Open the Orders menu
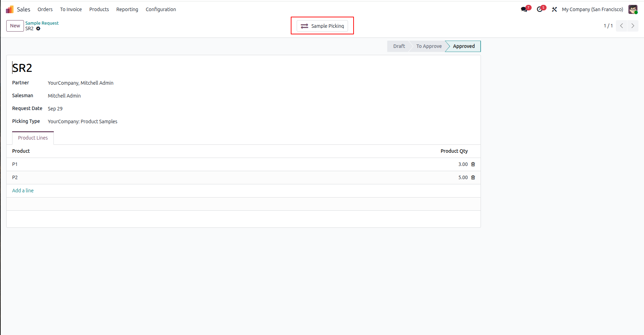The image size is (644, 335). (x=45, y=9)
